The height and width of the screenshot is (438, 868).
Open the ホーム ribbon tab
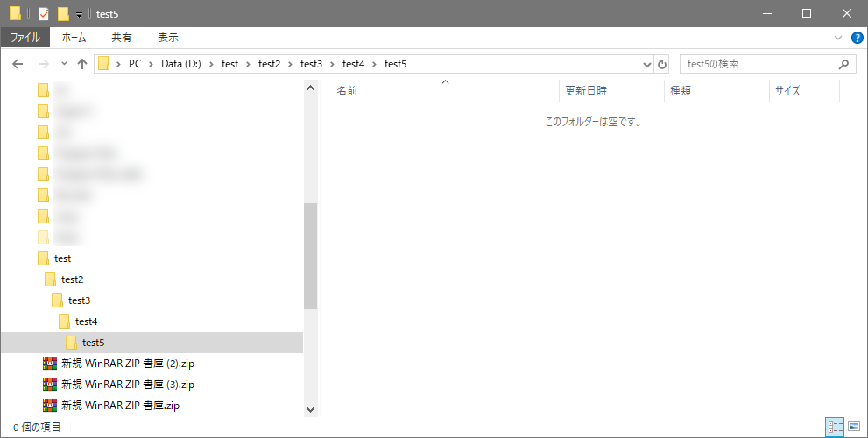pyautogui.click(x=74, y=38)
